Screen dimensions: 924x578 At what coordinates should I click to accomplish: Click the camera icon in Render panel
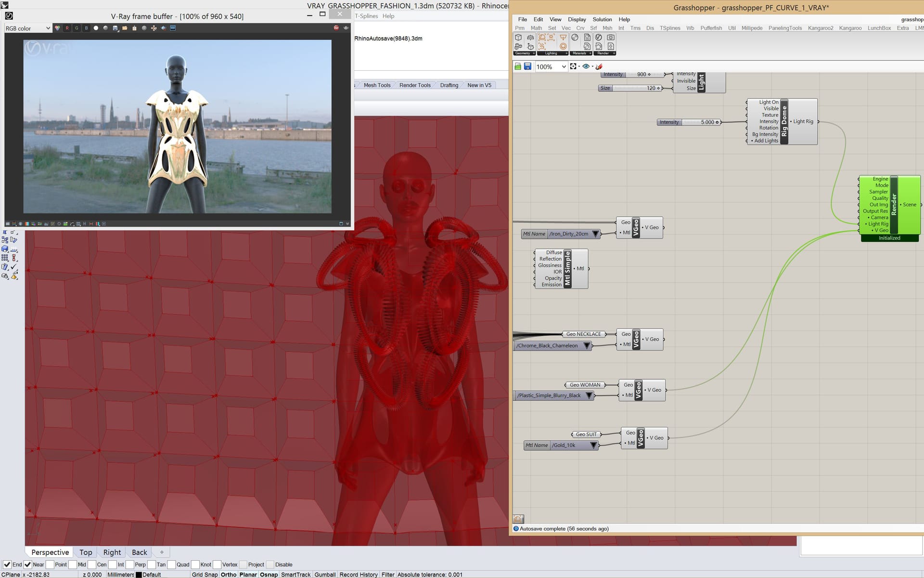point(611,37)
